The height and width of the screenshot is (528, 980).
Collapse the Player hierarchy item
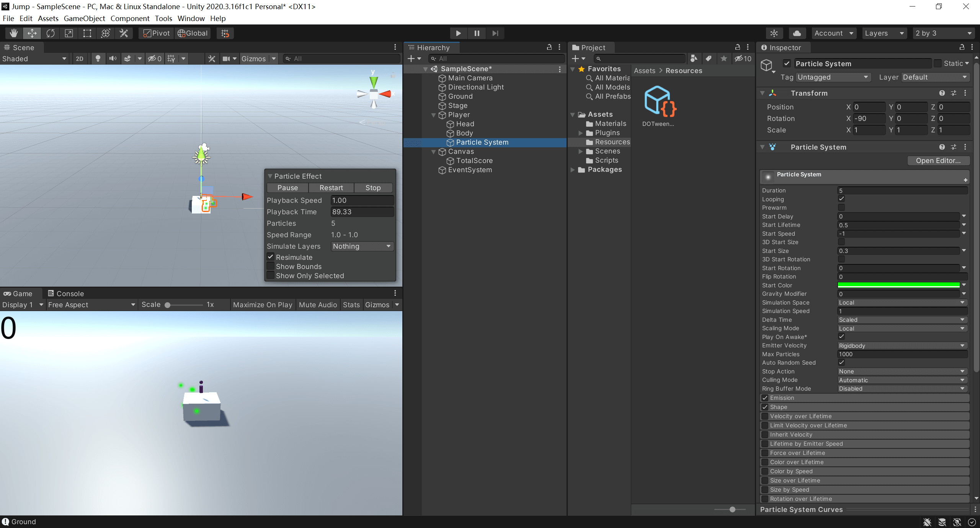(x=434, y=115)
